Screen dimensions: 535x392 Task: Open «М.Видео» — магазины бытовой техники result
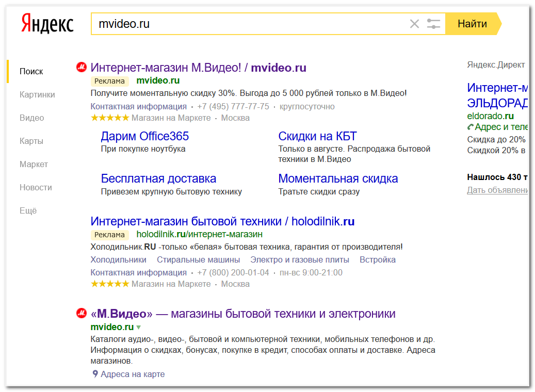click(243, 314)
